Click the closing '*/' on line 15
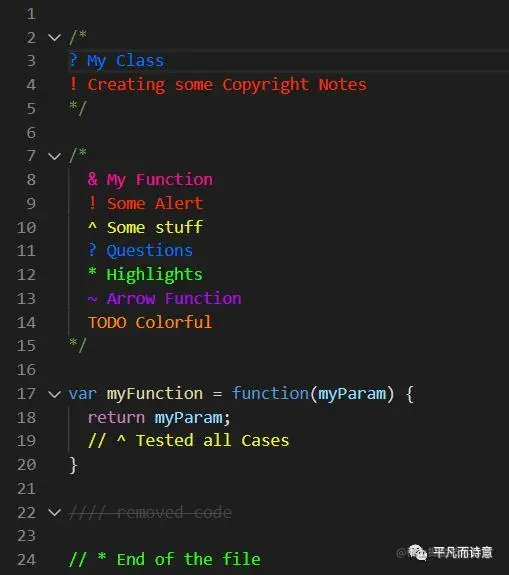The width and height of the screenshot is (509, 575). pos(78,345)
